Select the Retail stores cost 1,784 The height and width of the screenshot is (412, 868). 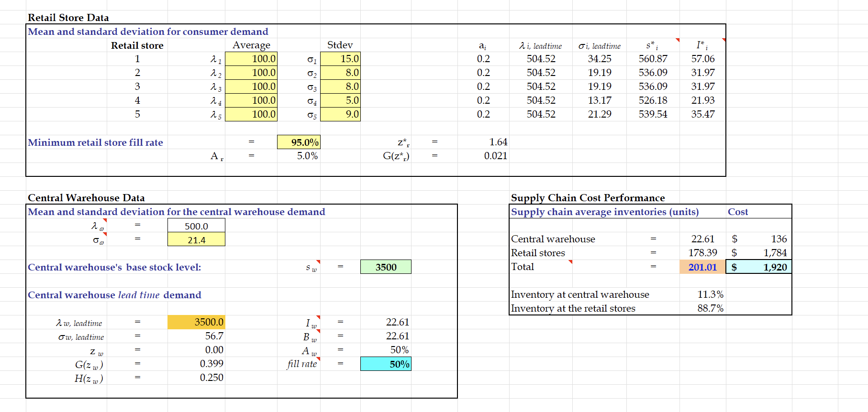tap(775, 253)
